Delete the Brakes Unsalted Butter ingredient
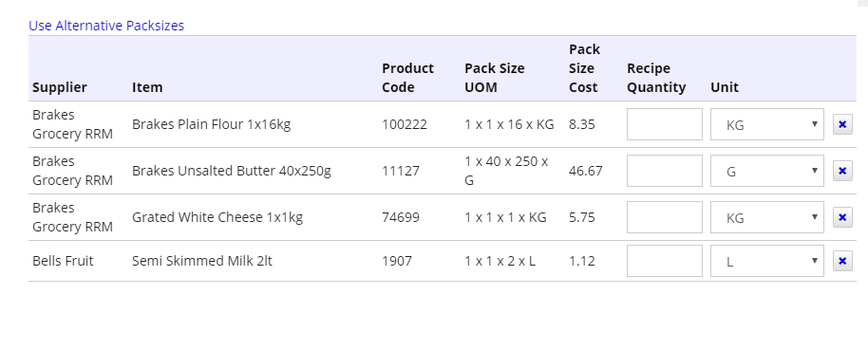868x350 pixels. pyautogui.click(x=842, y=171)
